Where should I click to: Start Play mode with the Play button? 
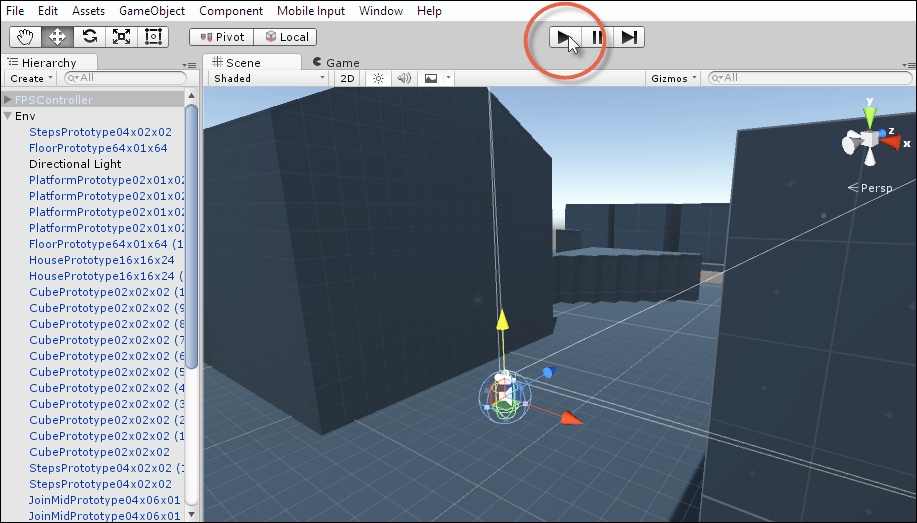(565, 37)
